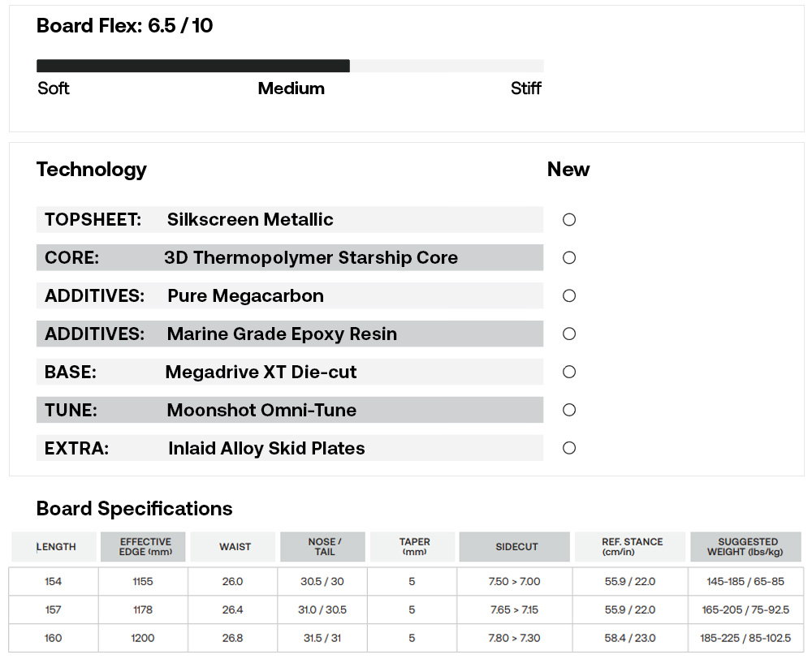Click the '1200' effective edge cell
Viewport: 812px width, 659px height.
click(143, 638)
